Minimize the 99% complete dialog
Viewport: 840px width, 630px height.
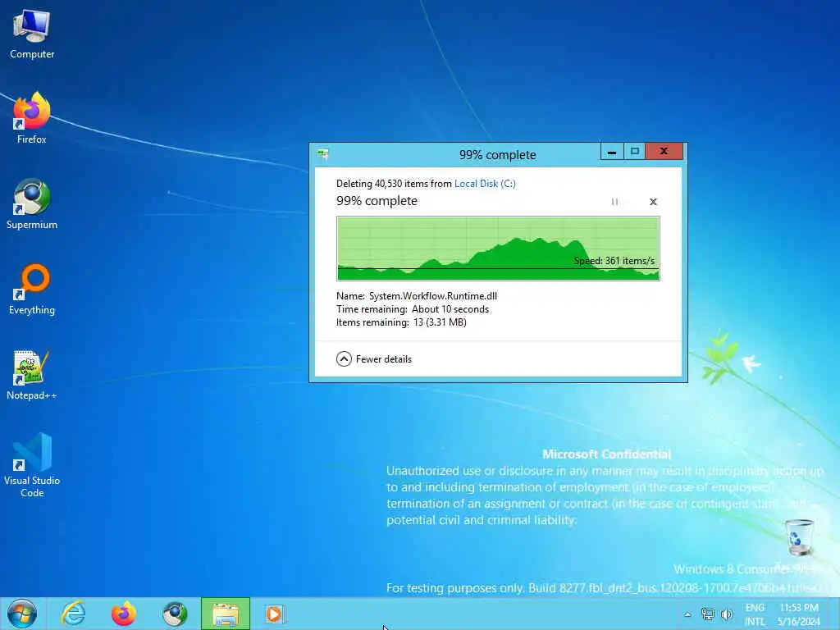coord(612,152)
